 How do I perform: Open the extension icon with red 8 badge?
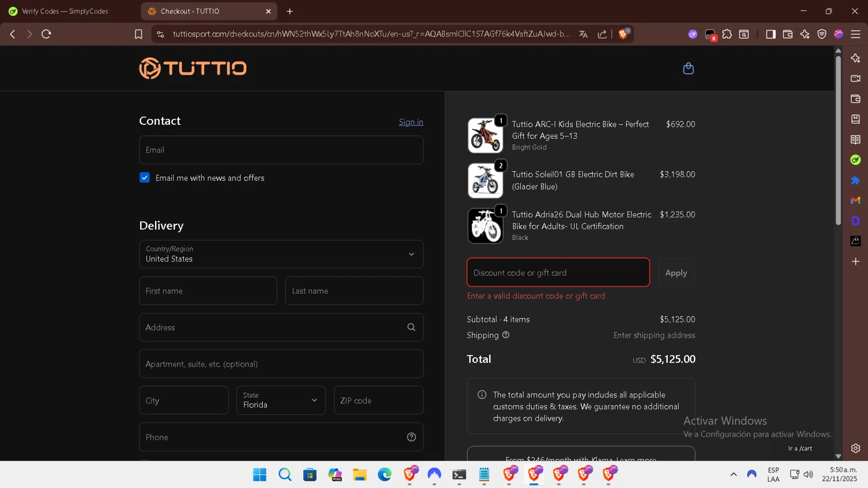pos(710,35)
